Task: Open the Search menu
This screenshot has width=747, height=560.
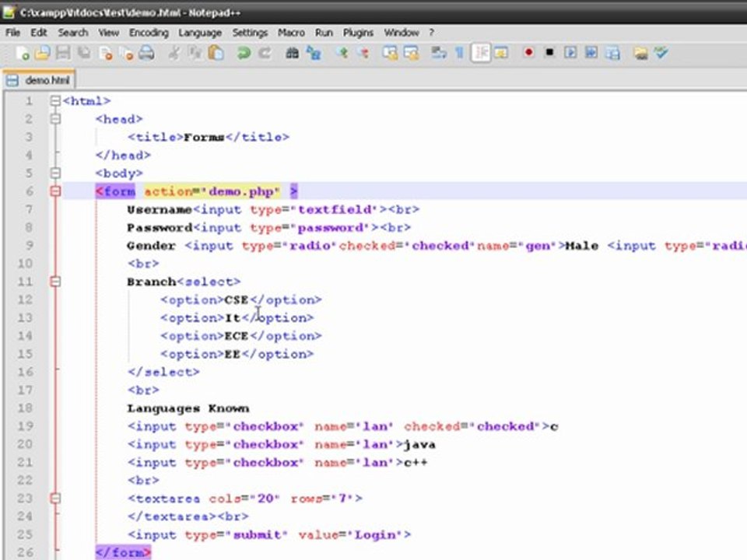Action: (x=73, y=33)
